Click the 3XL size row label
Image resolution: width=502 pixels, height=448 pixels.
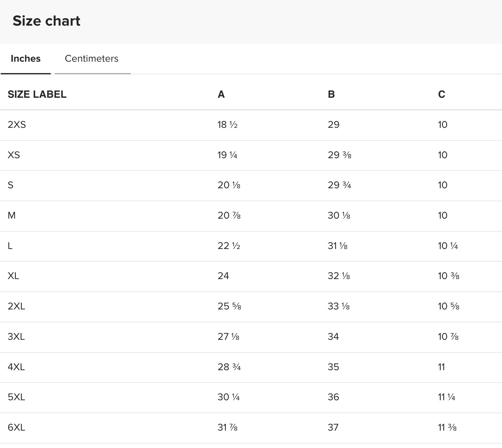16,337
